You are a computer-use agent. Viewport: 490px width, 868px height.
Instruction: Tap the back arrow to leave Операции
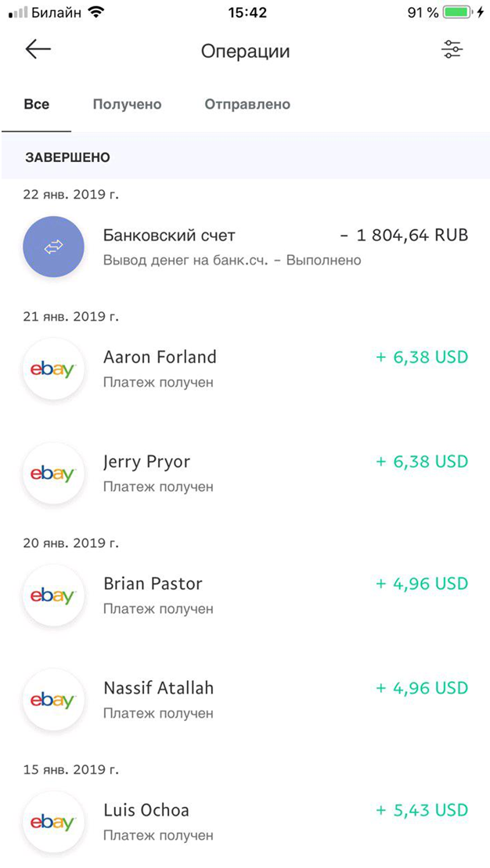click(37, 50)
